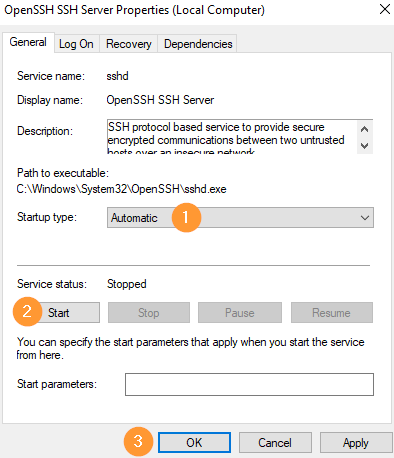This screenshot has width=394, height=458.
Task: Focus the Start parameters text field
Action: coord(249,384)
